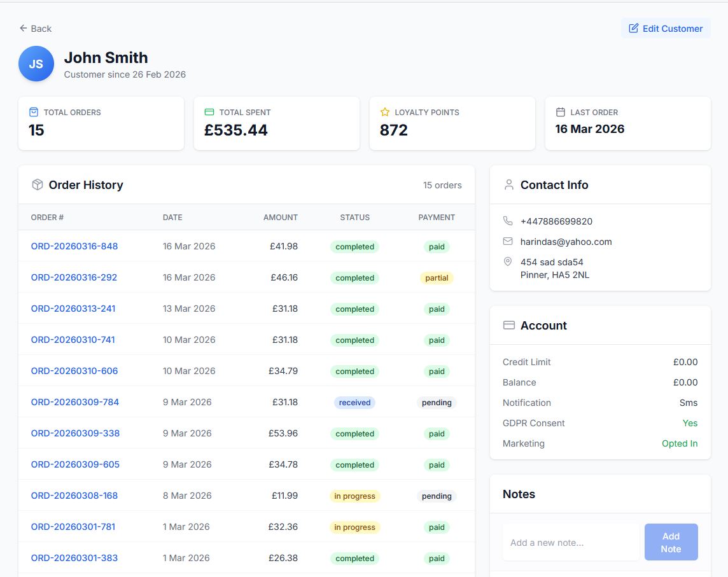Open order ORD-20260309-784

coord(74,401)
